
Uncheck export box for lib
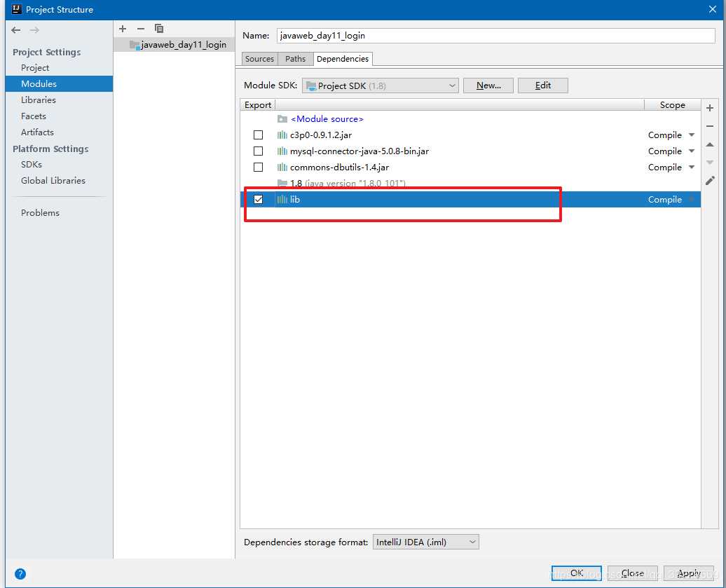coord(259,200)
